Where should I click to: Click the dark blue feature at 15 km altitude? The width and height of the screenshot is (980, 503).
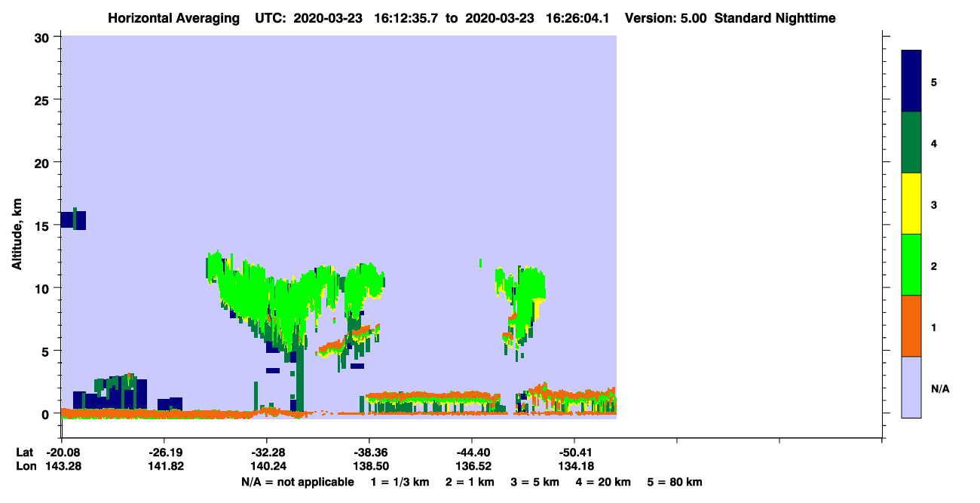(x=73, y=219)
